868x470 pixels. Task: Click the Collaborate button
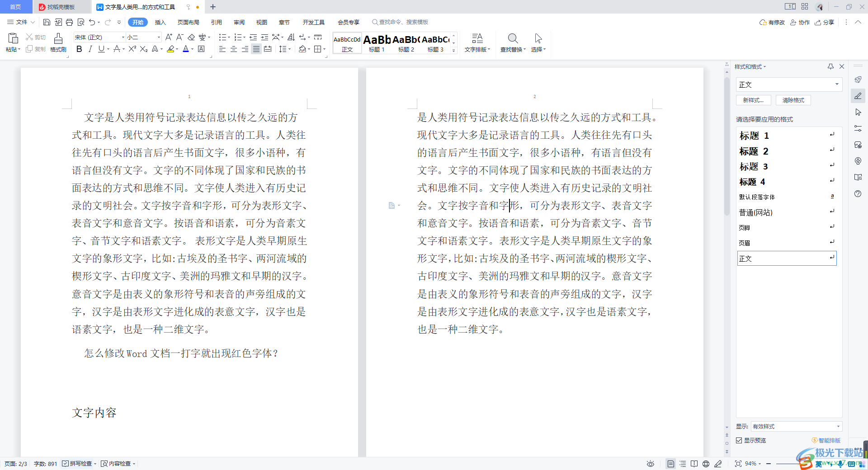pyautogui.click(x=800, y=22)
